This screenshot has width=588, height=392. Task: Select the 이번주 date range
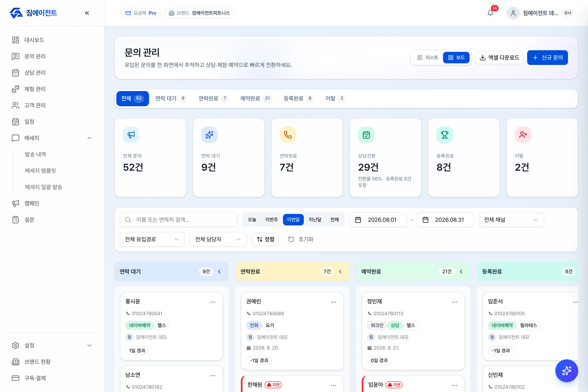(272, 219)
